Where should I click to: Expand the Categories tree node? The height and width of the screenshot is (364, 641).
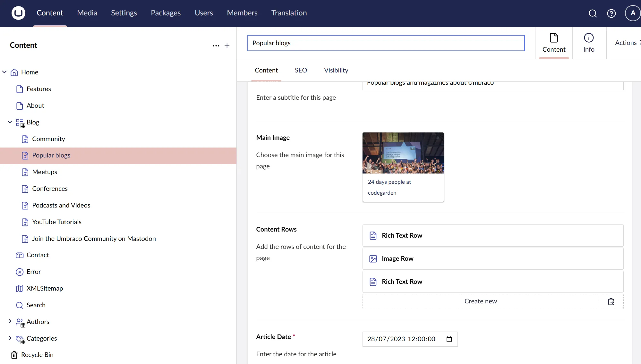pos(10,338)
